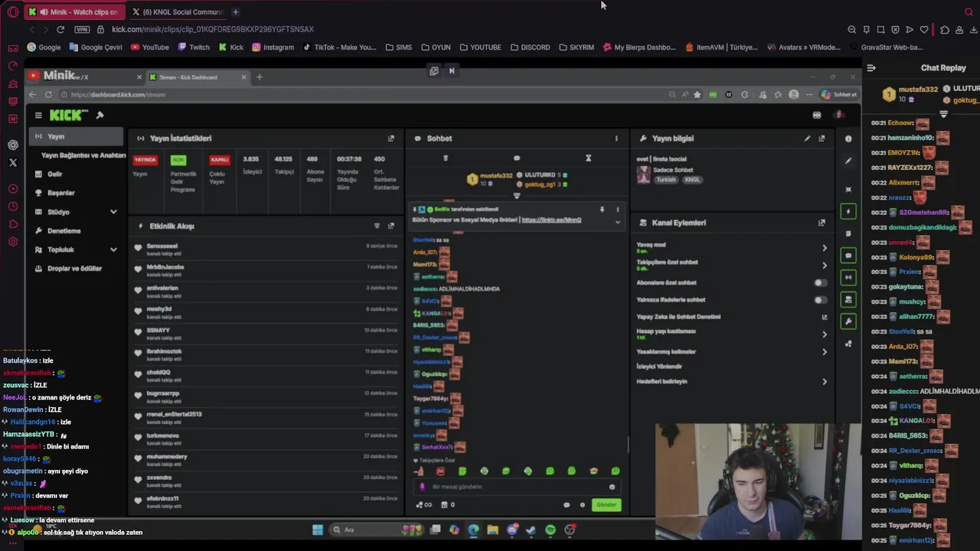
Task: Switch to Stream - Kick Dashboard tab
Action: (197, 77)
